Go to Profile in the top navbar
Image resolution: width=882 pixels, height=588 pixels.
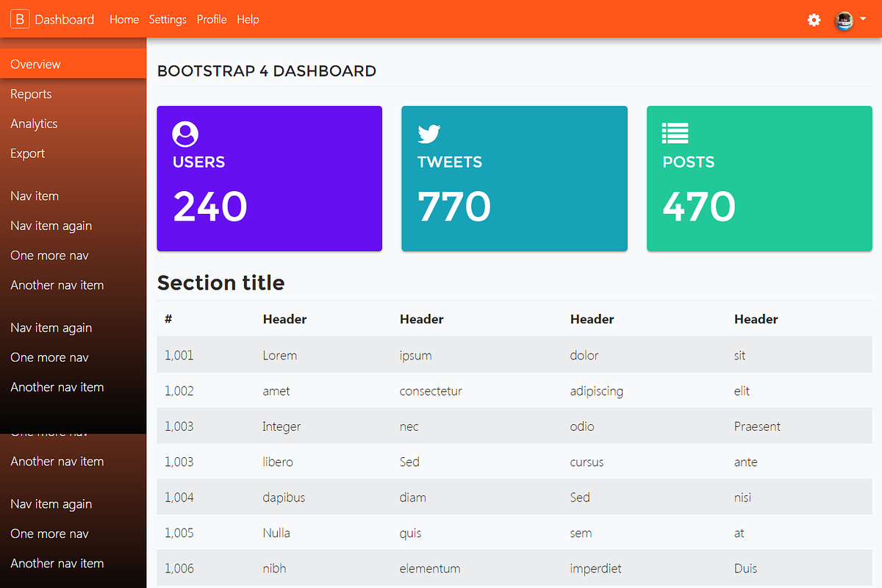212,19
